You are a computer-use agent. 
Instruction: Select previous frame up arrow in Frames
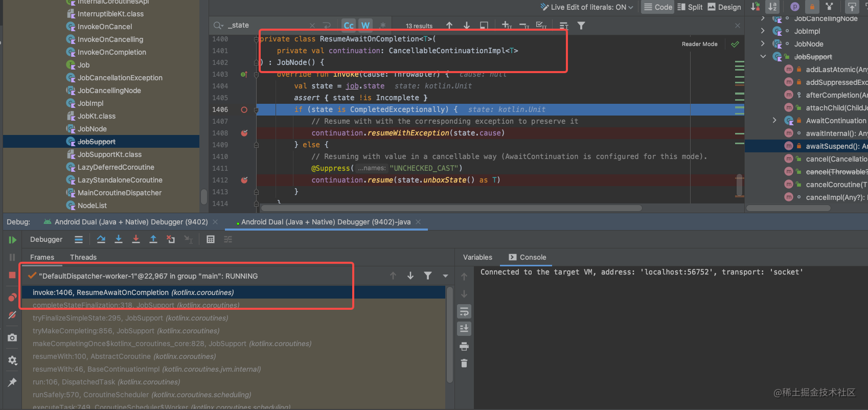tap(393, 276)
